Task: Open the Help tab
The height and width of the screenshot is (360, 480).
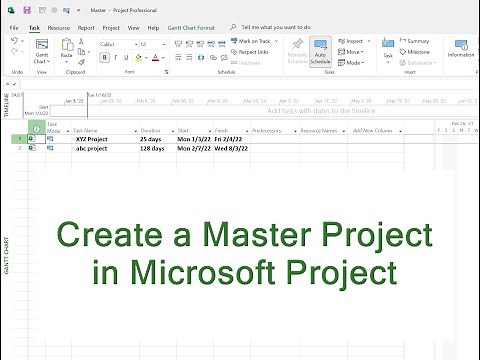Action: [153, 28]
